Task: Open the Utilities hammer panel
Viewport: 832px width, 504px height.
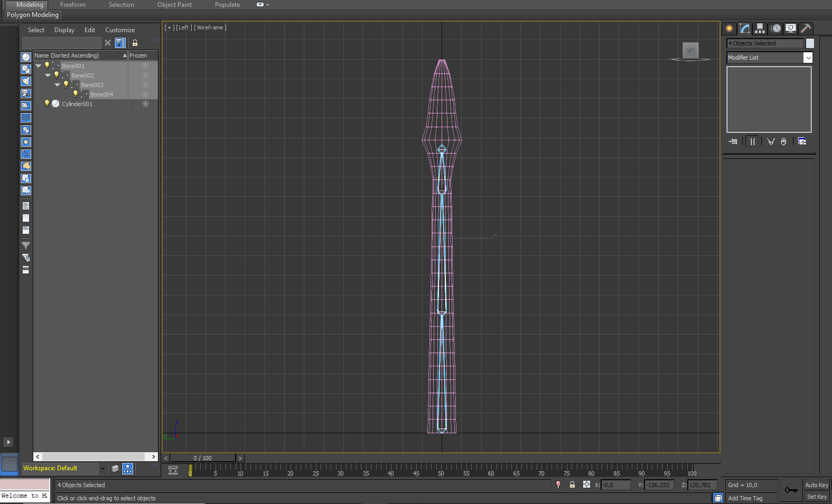Action: pyautogui.click(x=806, y=28)
